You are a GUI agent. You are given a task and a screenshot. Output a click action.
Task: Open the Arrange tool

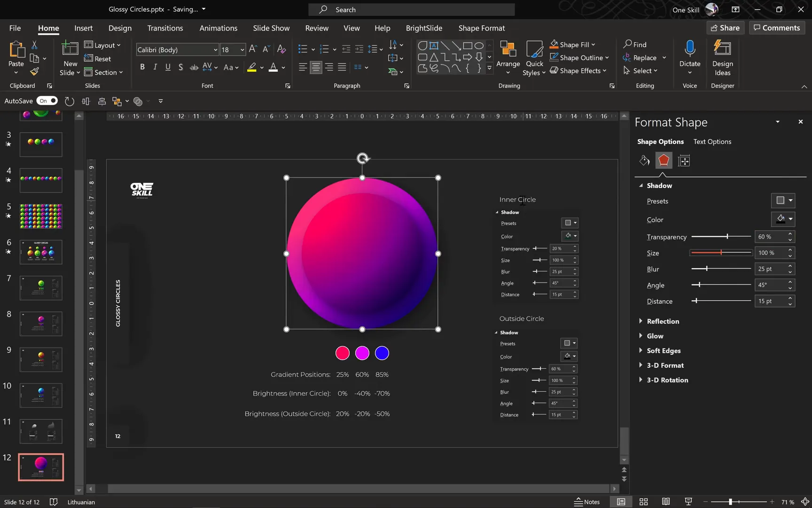508,58
